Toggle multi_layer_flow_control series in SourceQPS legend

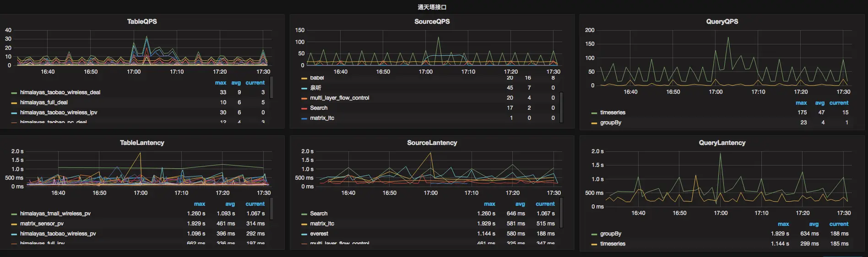tap(339, 98)
